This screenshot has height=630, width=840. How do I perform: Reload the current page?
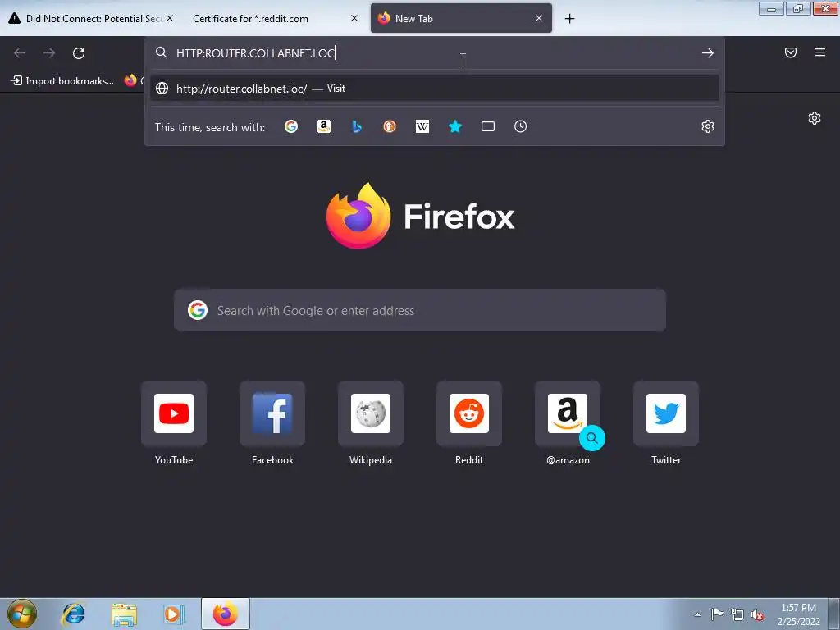(79, 53)
